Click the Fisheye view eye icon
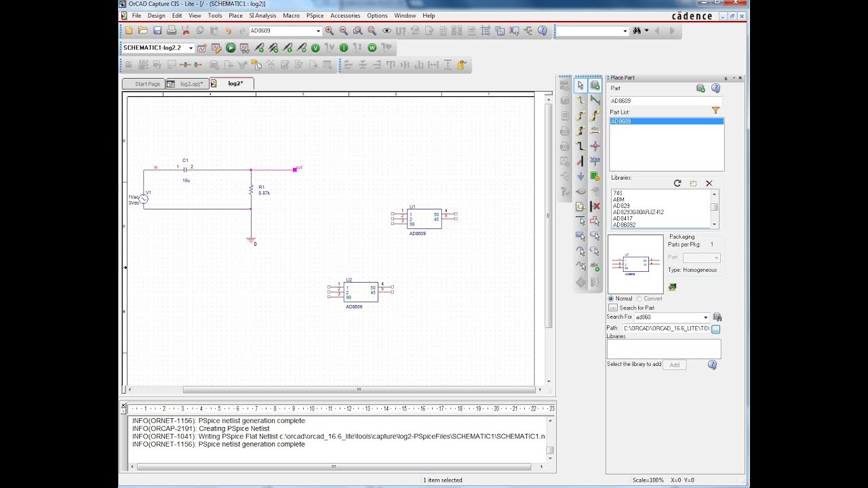868x488 pixels. tap(387, 30)
